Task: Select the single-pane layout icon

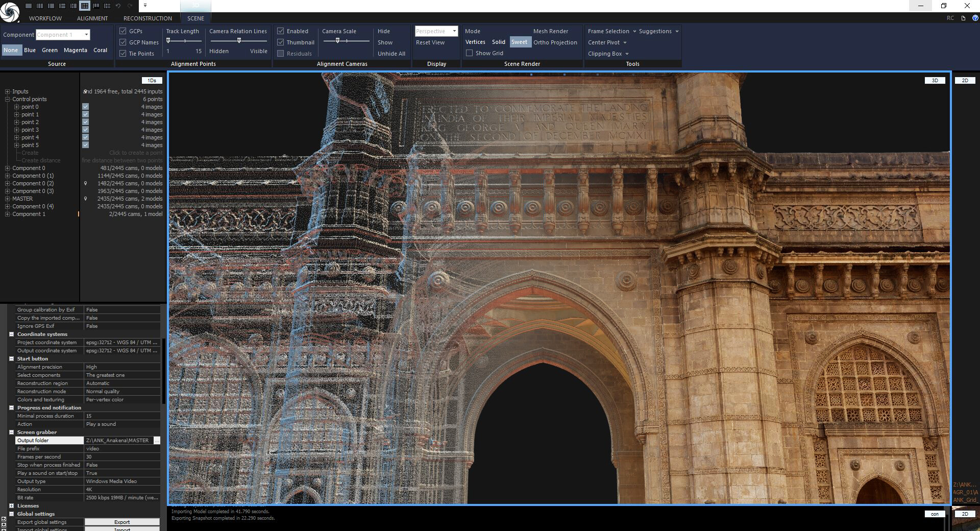Action: 29,6
